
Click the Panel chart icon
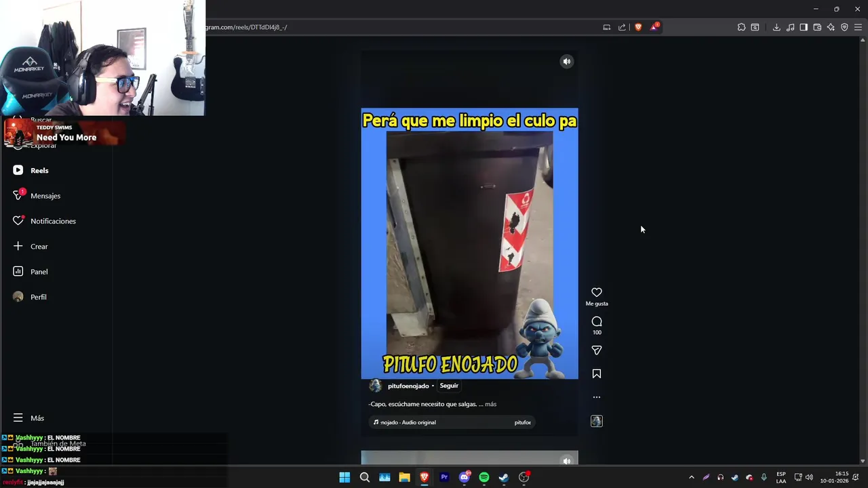click(18, 271)
